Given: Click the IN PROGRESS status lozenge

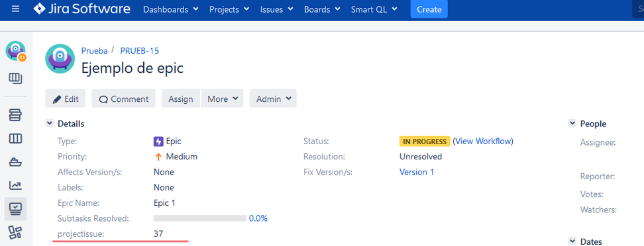Looking at the screenshot, I should pos(425,142).
